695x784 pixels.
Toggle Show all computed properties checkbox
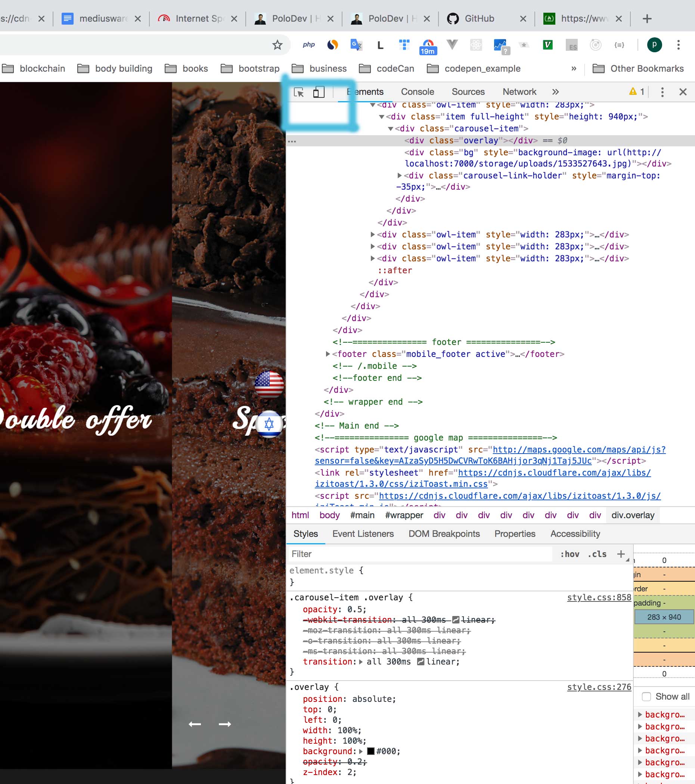pyautogui.click(x=646, y=697)
